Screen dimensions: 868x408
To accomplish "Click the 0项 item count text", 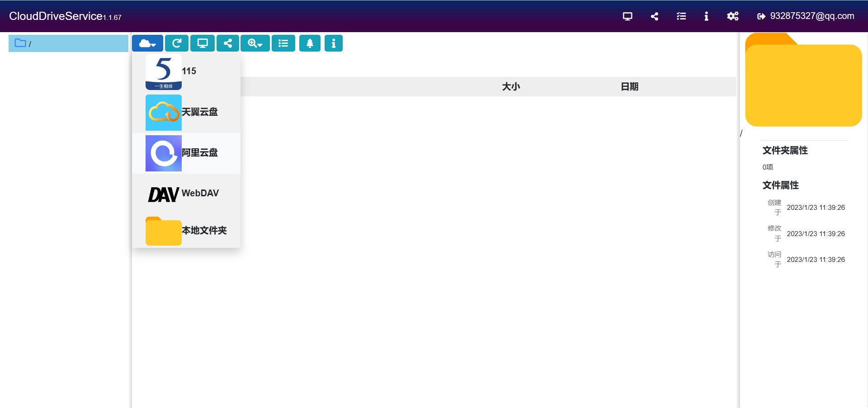I will point(768,167).
